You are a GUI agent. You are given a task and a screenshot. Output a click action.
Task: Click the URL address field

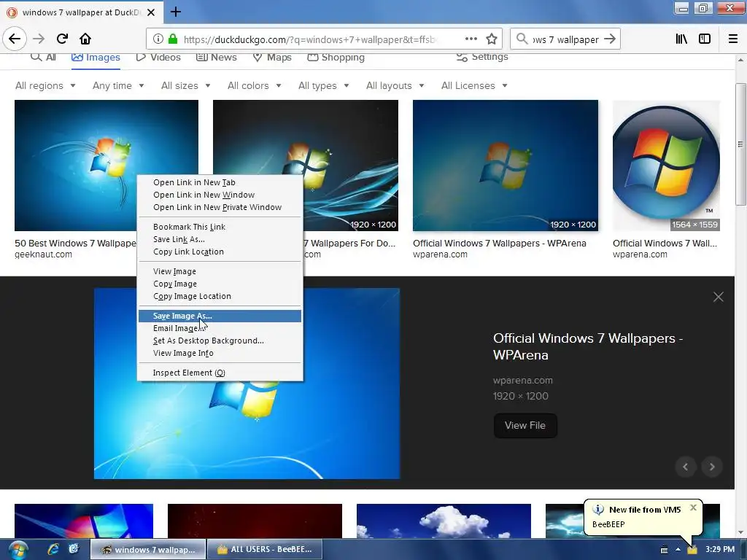[x=309, y=39]
